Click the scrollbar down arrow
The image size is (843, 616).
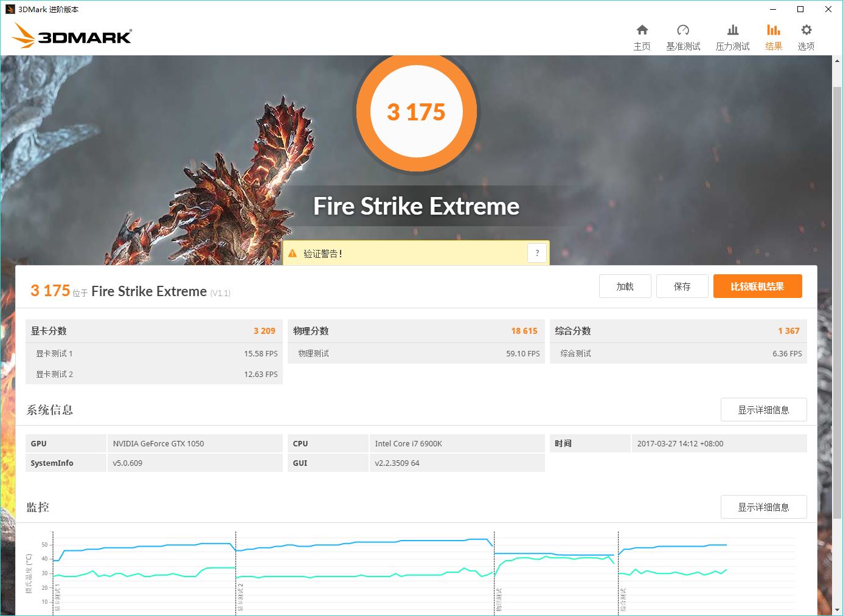838,610
